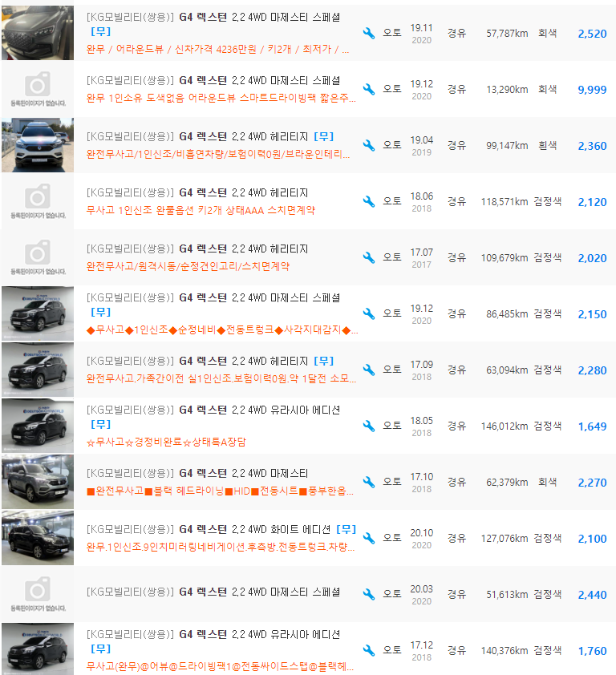
Task: Open black car thumbnail of 2,280 listing
Action: 38,370
